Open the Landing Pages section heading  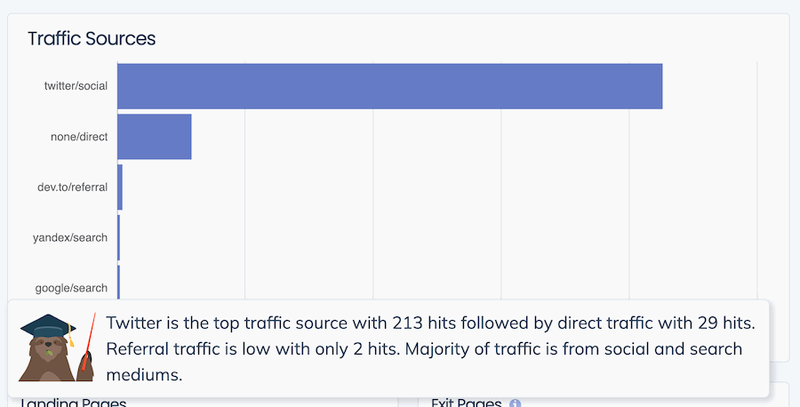[x=73, y=402]
